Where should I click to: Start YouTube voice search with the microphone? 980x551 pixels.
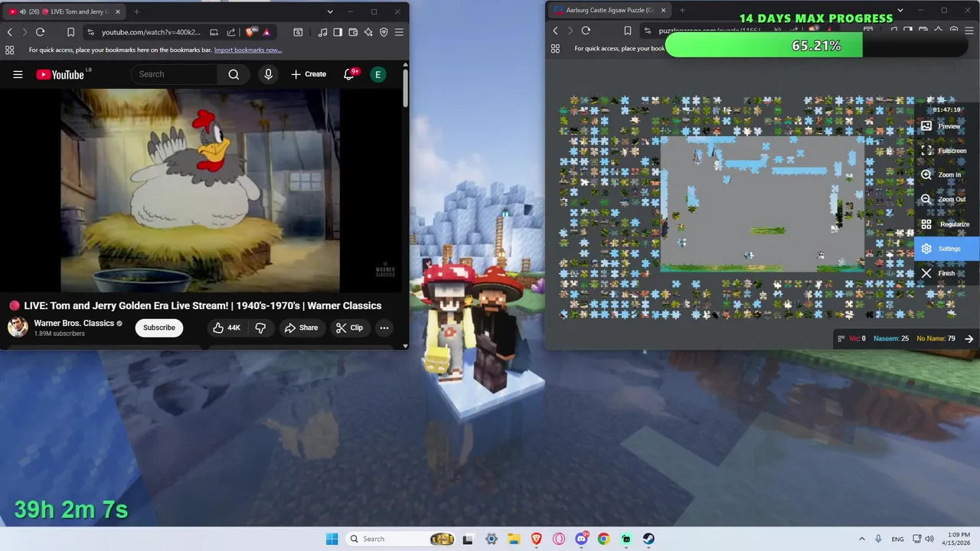tap(268, 74)
